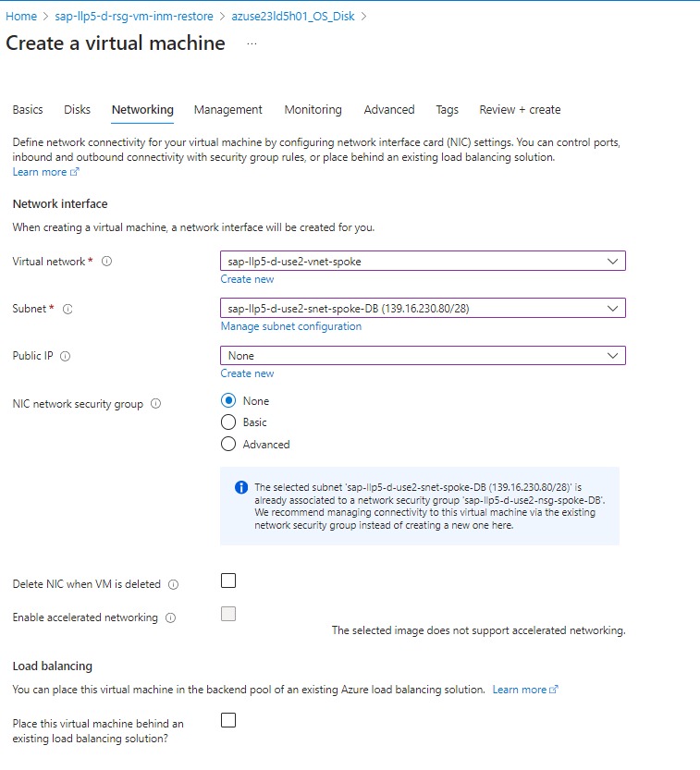Click info icon next to Subnet label
The height and width of the screenshot is (770, 700).
pos(68,309)
